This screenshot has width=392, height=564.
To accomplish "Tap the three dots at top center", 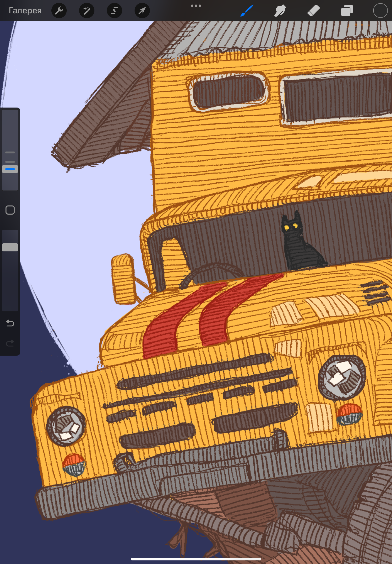I will tap(196, 6).
